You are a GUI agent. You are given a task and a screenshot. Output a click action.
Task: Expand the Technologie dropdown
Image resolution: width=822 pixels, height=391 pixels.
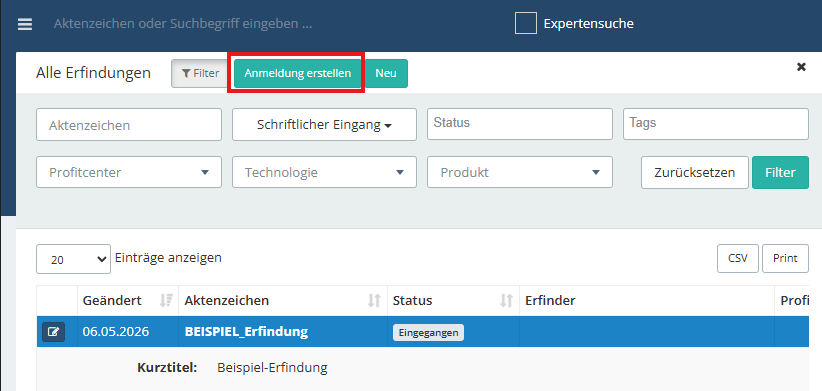pos(325,172)
